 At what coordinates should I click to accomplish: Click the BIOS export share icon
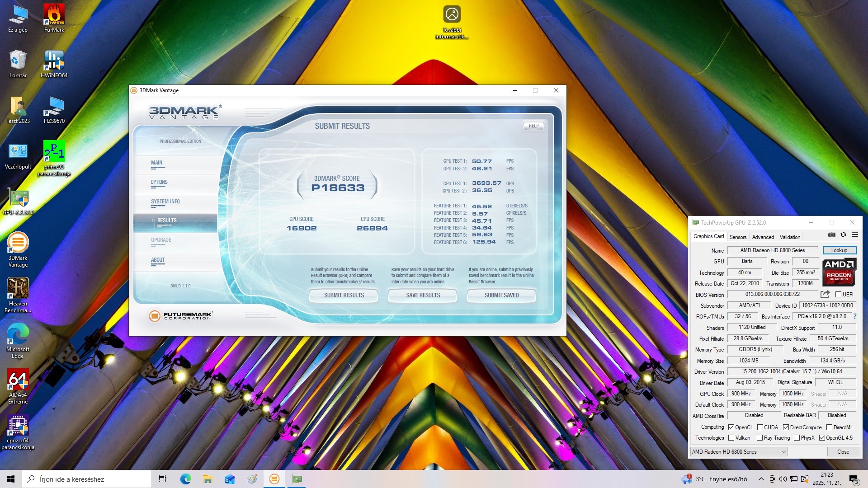click(x=825, y=294)
